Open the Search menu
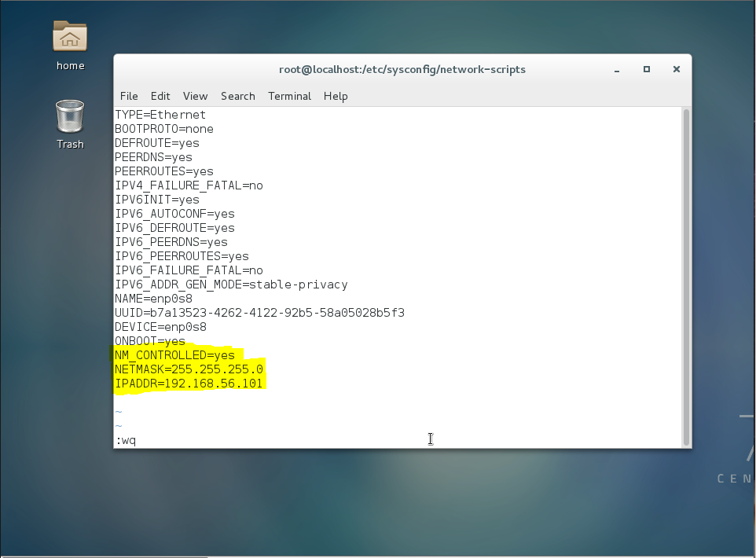Viewport: 756px width, 558px height. click(x=237, y=96)
